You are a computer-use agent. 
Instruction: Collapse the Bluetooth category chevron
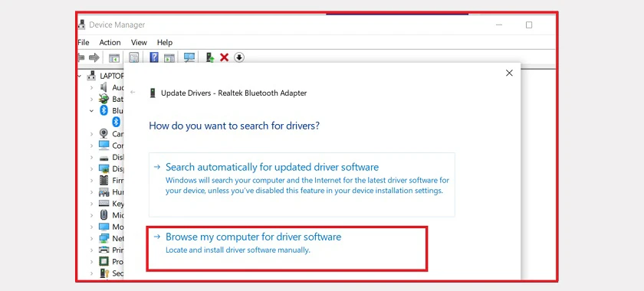point(91,110)
